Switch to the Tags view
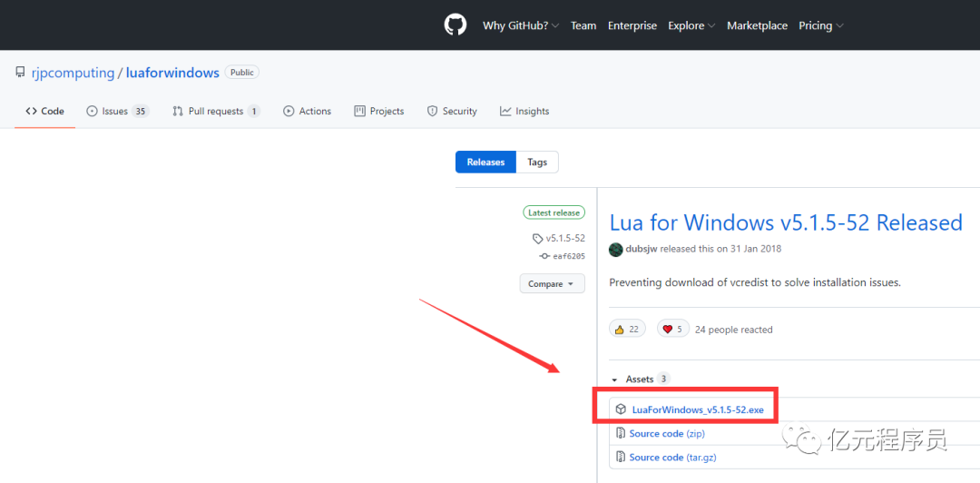Screen dimensions: 980x483 pos(537,162)
